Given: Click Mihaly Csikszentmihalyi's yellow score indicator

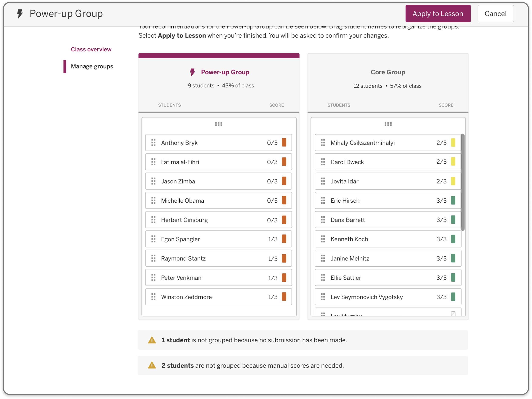Looking at the screenshot, I should pos(453,143).
